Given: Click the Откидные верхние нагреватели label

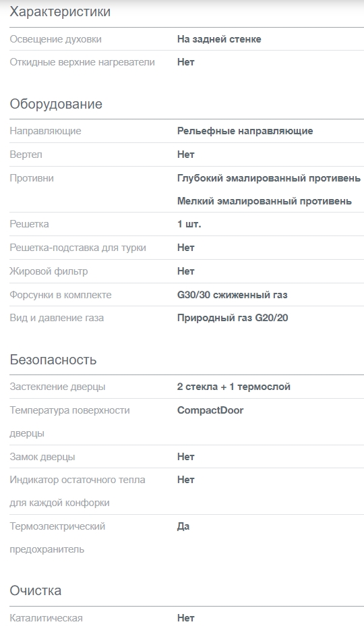Looking at the screenshot, I should pos(82,62).
